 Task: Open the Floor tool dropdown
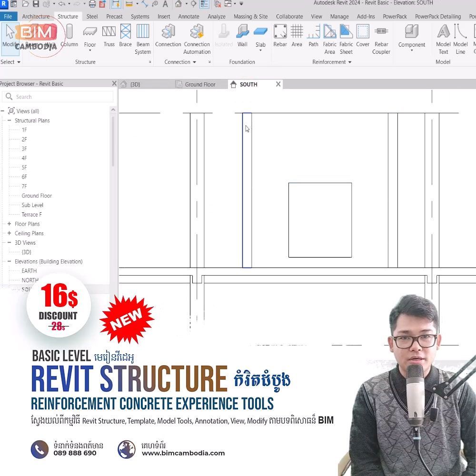coord(90,50)
